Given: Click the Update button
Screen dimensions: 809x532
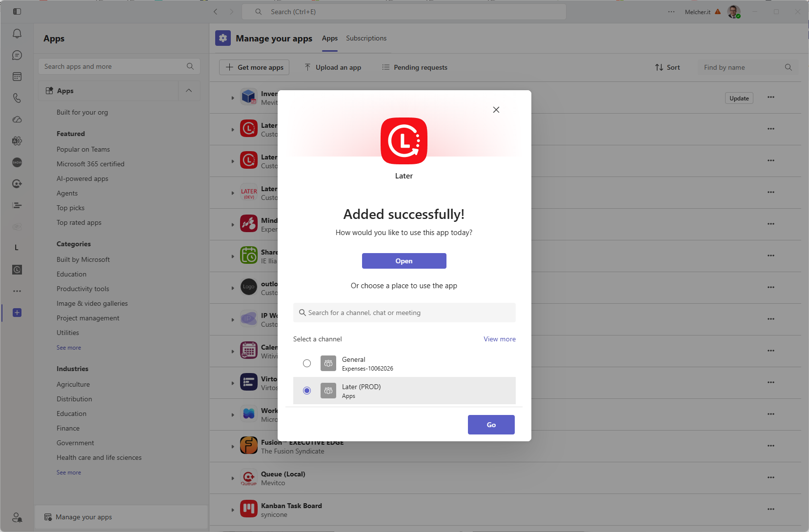Looking at the screenshot, I should tap(739, 98).
